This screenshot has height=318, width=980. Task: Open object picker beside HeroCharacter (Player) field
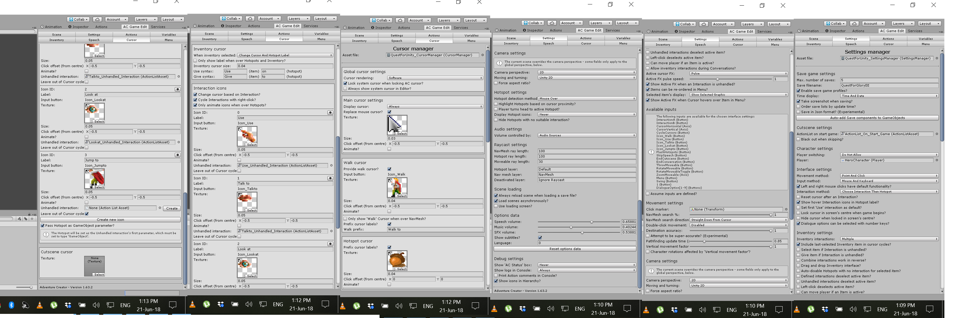pos(937,160)
